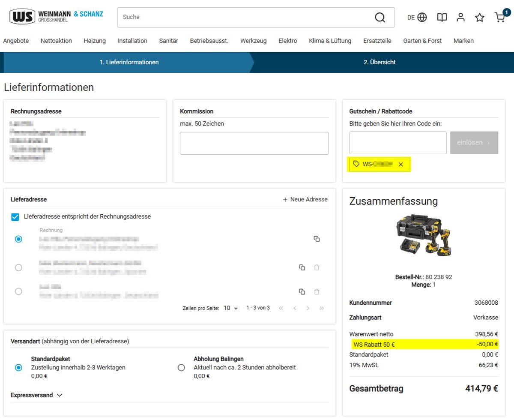Open the shopping cart icon
Screen dimensions: 514x420
point(499,17)
